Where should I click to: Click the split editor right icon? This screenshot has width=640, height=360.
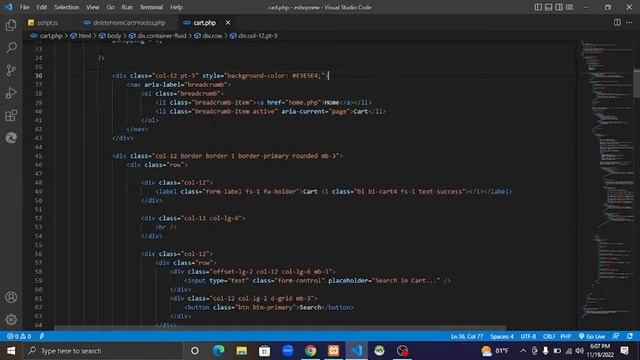(617, 22)
